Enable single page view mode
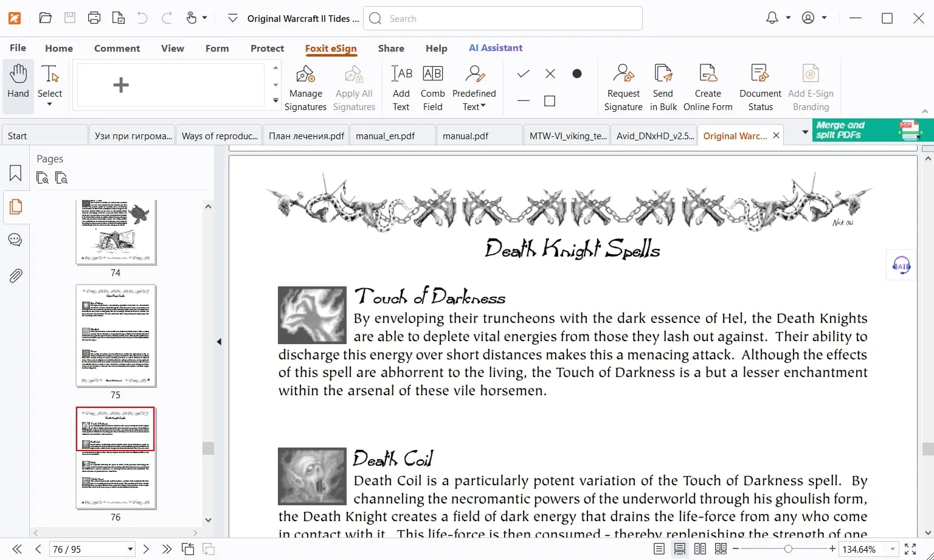Screen dimensions: 934x560 [x=659, y=549]
